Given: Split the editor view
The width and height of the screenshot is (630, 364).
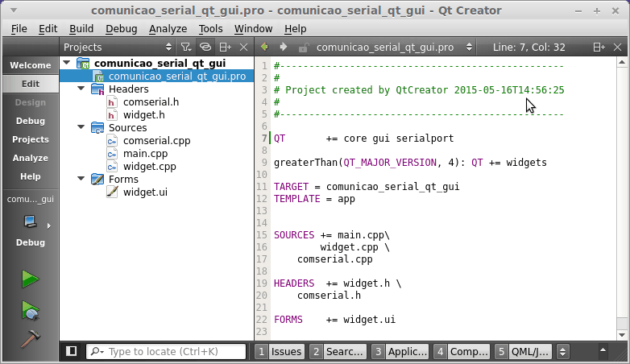Looking at the screenshot, I should (x=599, y=47).
